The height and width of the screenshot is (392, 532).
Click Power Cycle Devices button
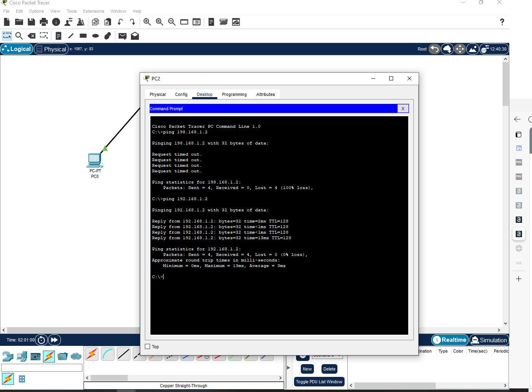(x=41, y=340)
